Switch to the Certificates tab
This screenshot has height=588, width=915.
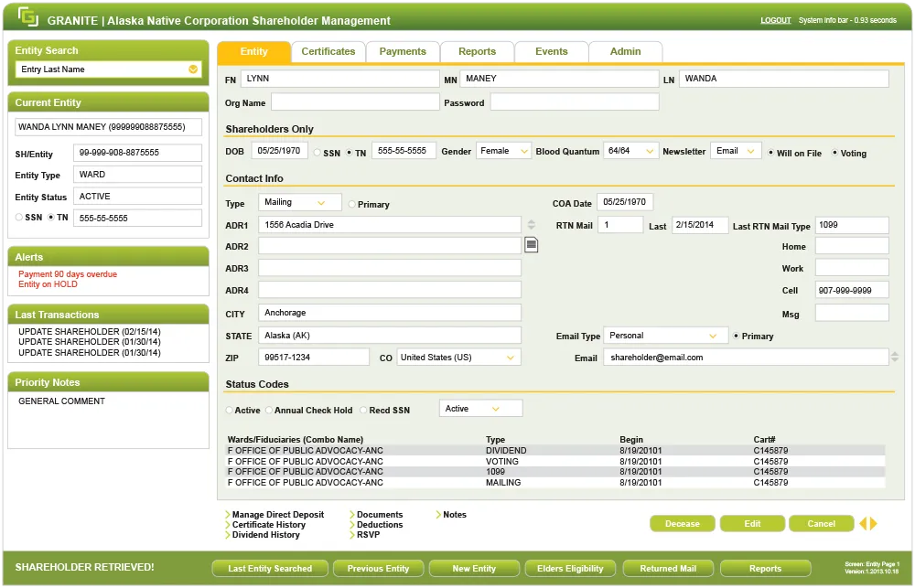pos(328,52)
